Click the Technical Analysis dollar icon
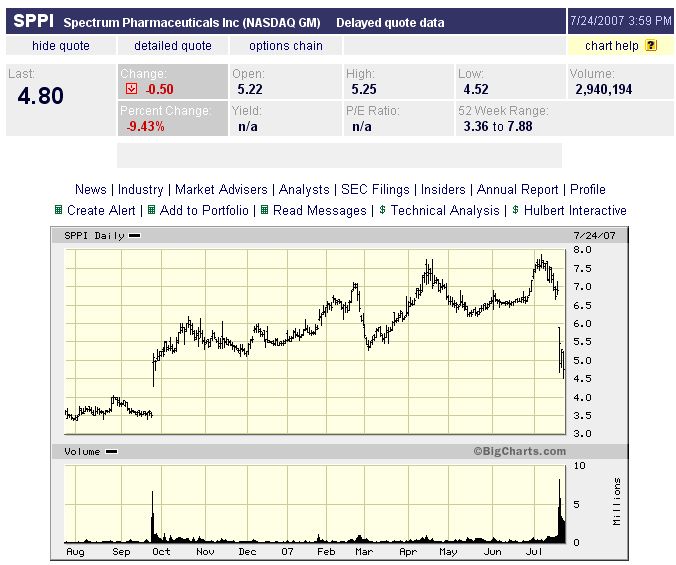 [382, 210]
